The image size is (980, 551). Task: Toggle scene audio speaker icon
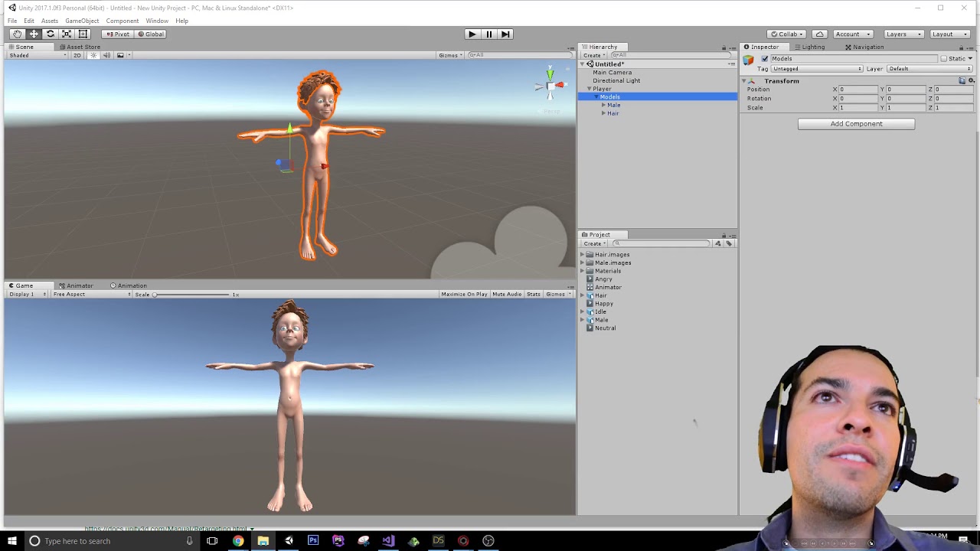106,55
